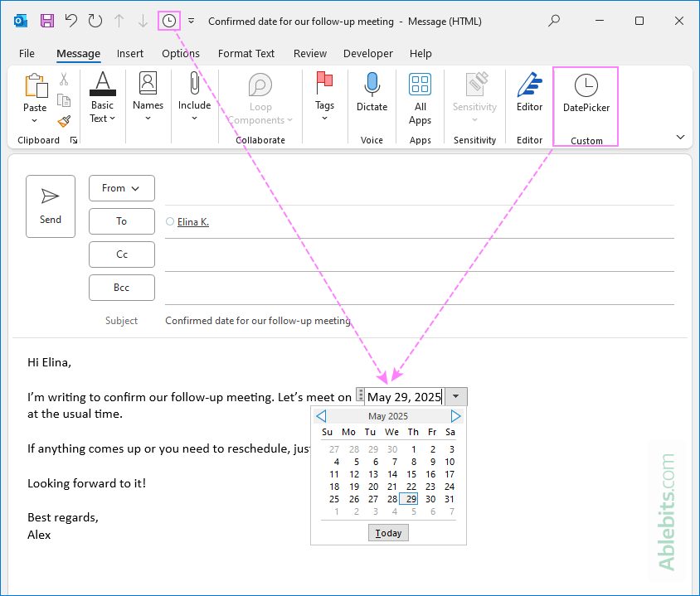Click the Paste clipboard icon
700x596 pixels.
(36, 85)
